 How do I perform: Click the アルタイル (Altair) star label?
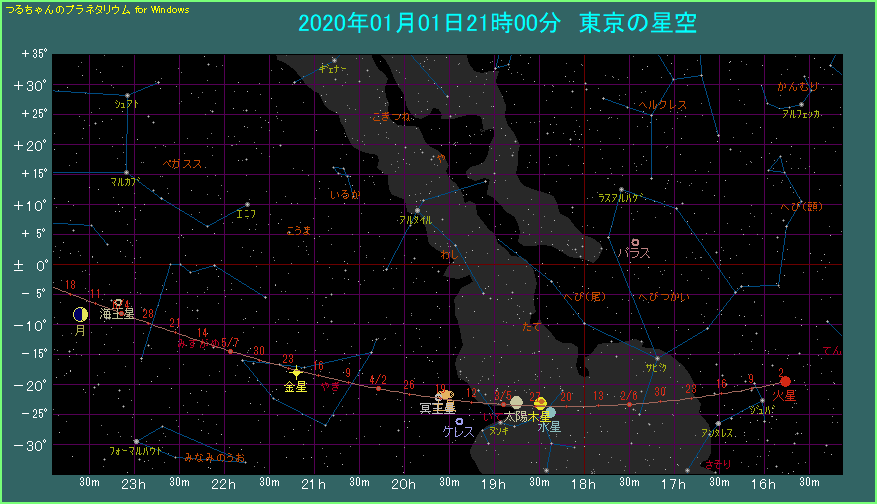[x=415, y=219]
